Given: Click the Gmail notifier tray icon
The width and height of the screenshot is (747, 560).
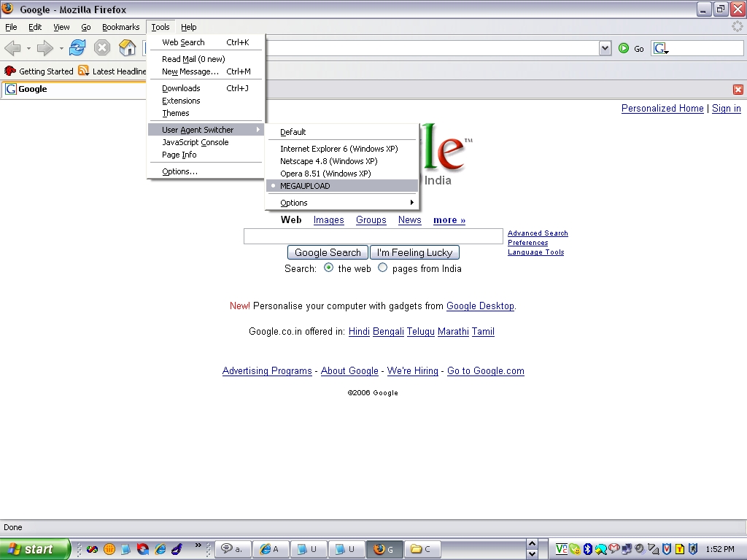Looking at the screenshot, I should pyautogui.click(x=614, y=549).
